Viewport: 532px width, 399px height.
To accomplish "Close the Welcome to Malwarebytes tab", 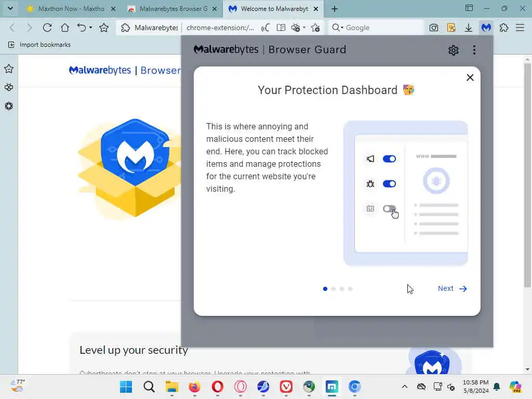I will (316, 9).
